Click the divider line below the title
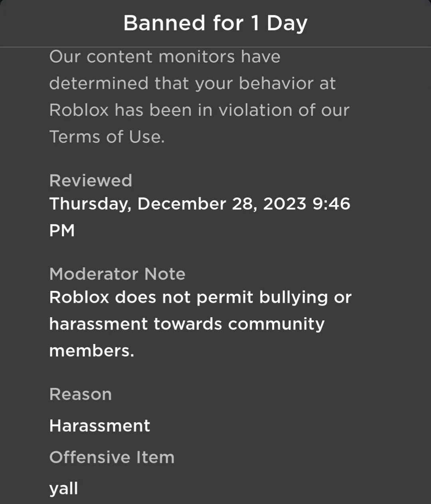The image size is (431, 504). [215, 45]
